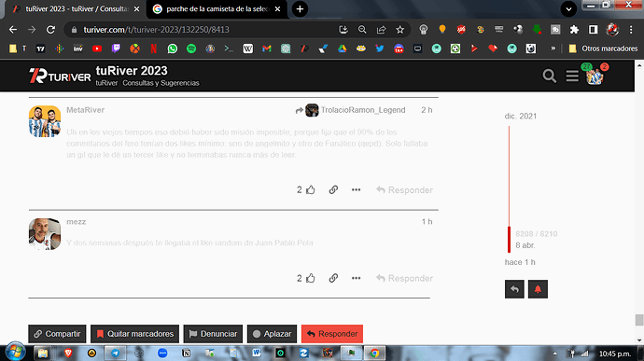Click Quitar marcadores to remove bookmark
The width and height of the screenshot is (644, 361).
pos(134,334)
